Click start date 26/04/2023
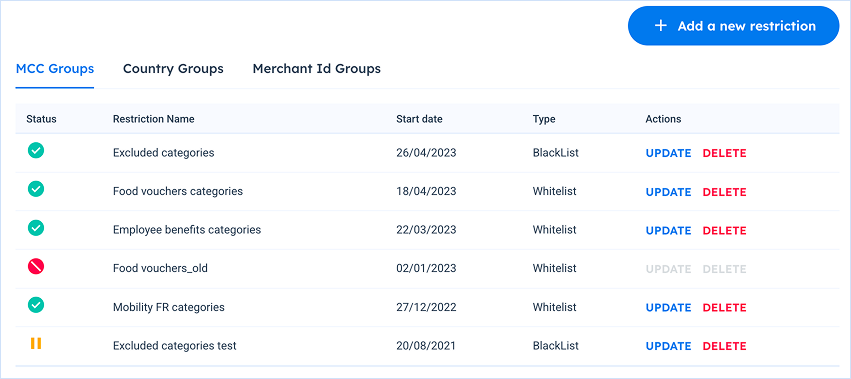This screenshot has height=379, width=851. (426, 153)
